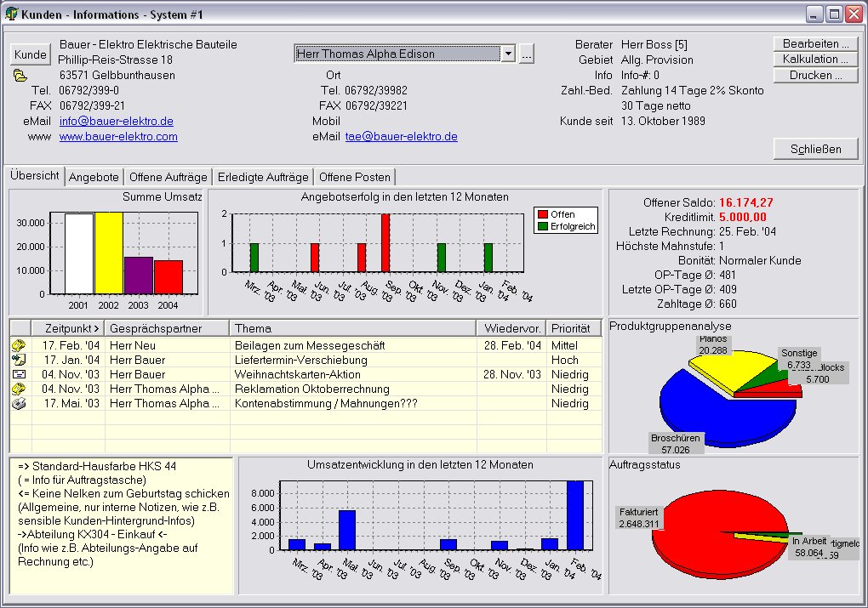Click the Priorität column header
Screen dimensions: 868x608
click(x=571, y=328)
